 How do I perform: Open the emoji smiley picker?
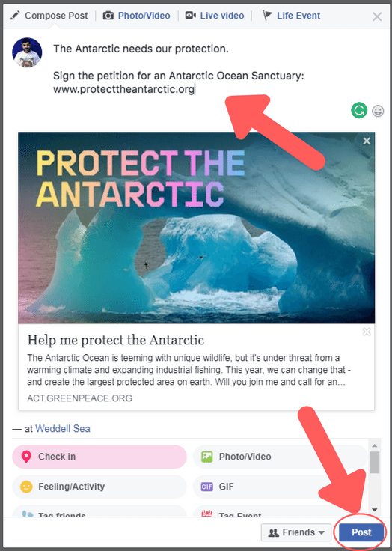point(378,111)
